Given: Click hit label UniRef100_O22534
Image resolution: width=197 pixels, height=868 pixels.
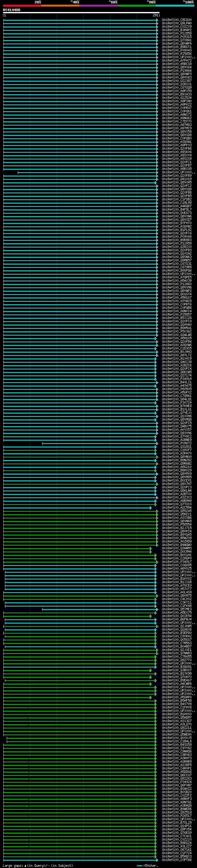Looking at the screenshot, I should (177, 98).
